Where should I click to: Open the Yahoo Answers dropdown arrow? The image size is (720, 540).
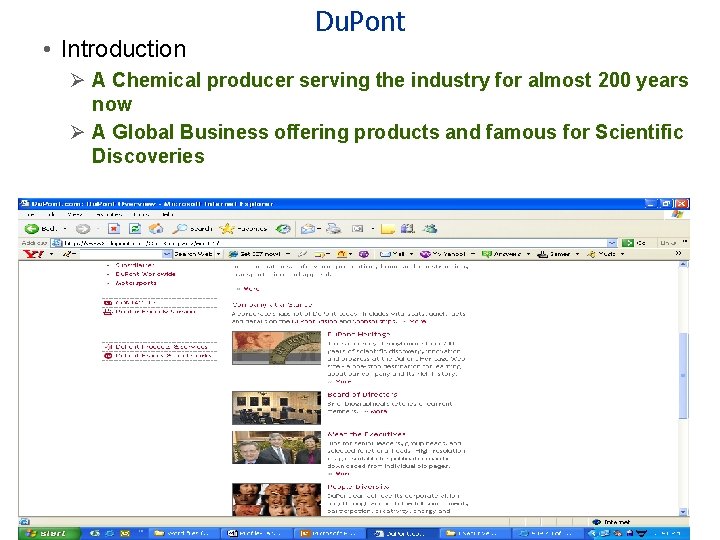[528, 253]
